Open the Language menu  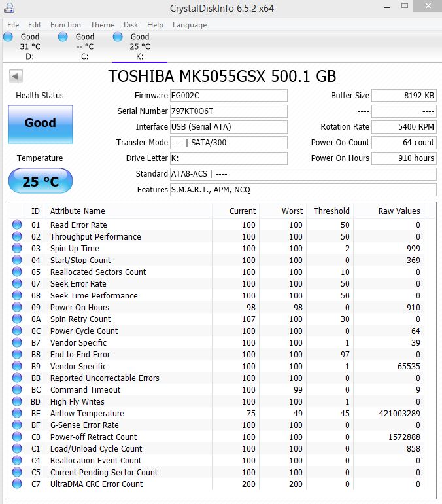tap(190, 25)
